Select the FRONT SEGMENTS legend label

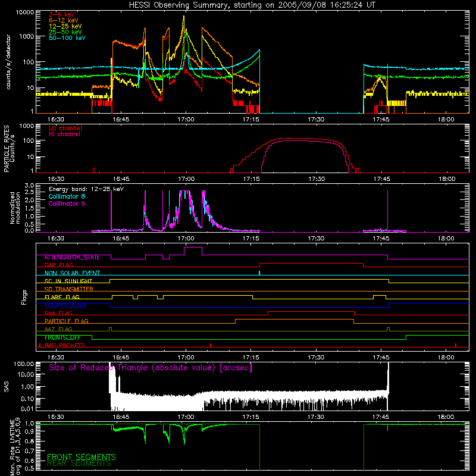(82, 457)
